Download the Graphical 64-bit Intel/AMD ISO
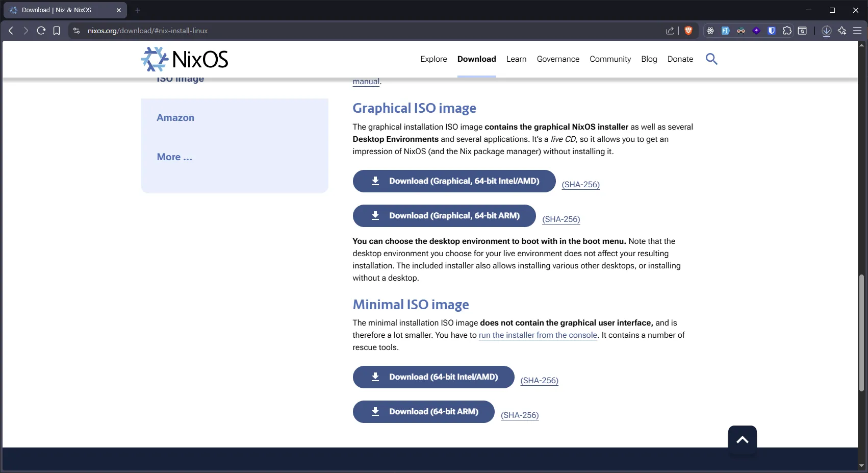 [454, 181]
